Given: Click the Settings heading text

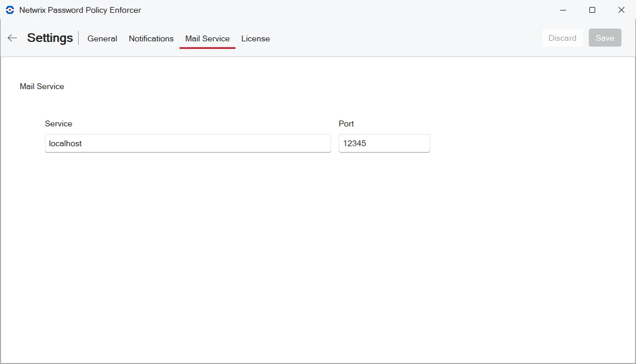Looking at the screenshot, I should pyautogui.click(x=50, y=37).
